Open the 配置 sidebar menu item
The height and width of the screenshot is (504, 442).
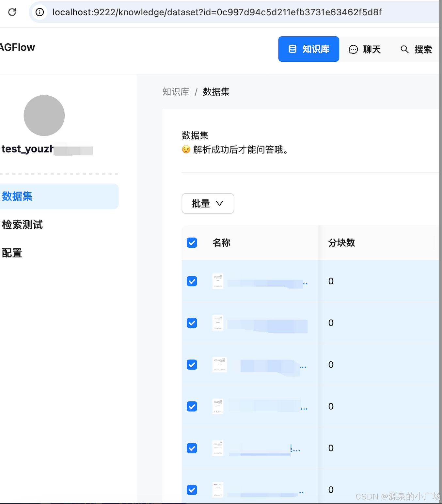point(12,253)
